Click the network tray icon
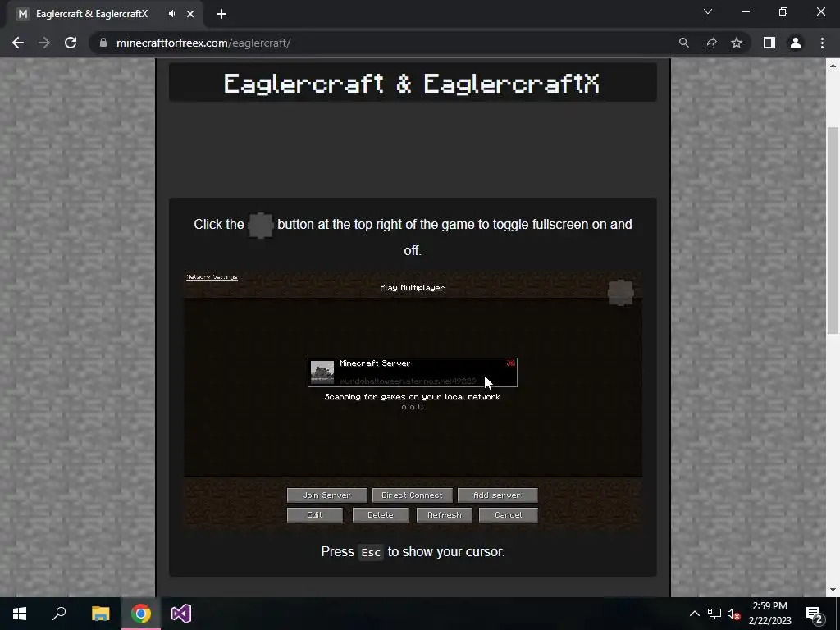 [714, 614]
